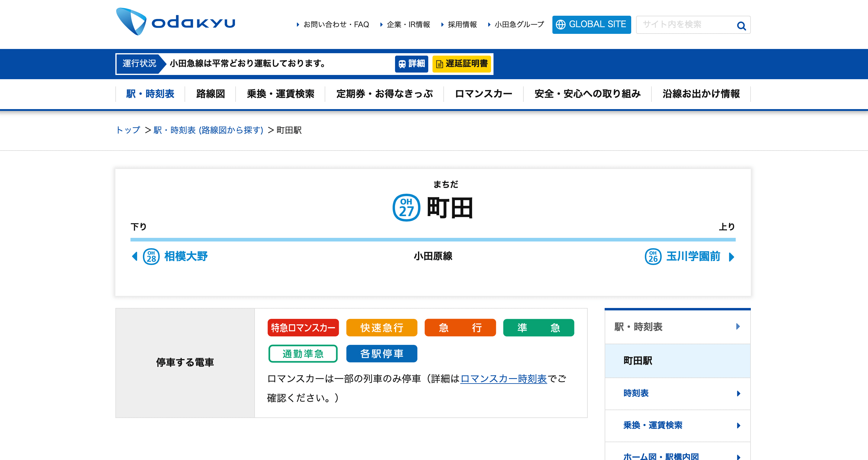Go to トップ breadcrumb

pos(128,130)
